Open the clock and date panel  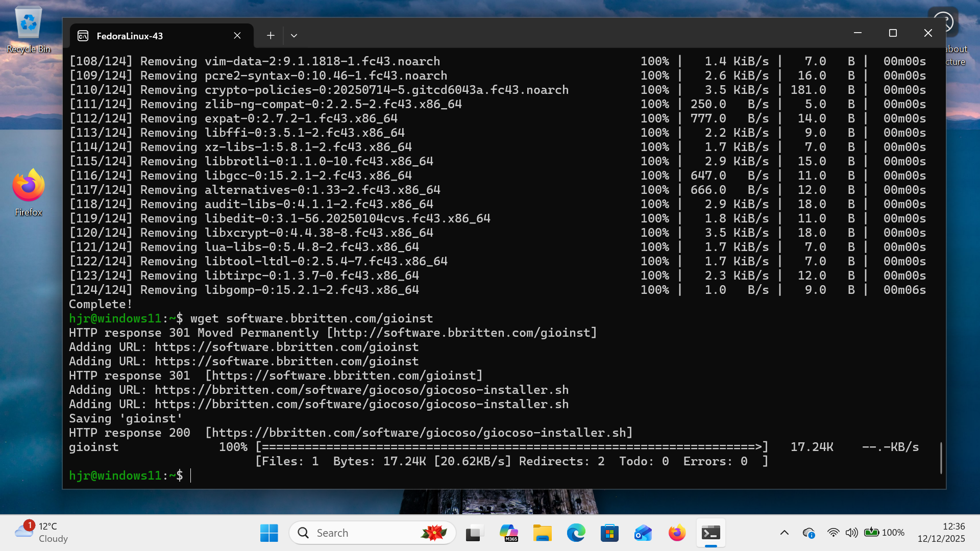941,533
